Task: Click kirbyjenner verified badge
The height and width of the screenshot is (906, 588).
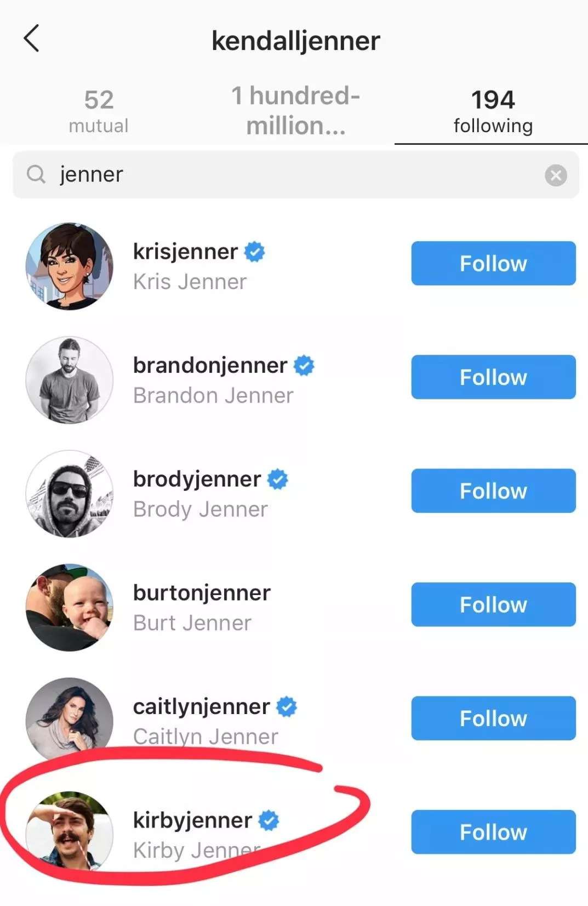Action: 269,820
